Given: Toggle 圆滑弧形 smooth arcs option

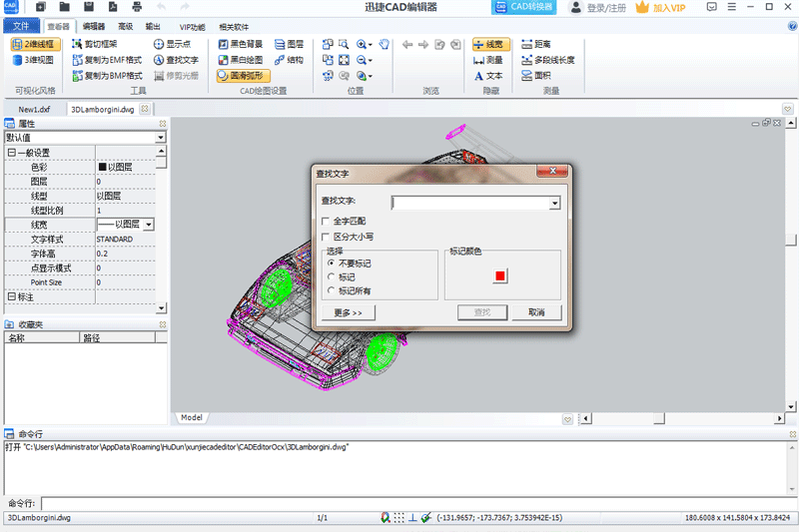Looking at the screenshot, I should click(243, 76).
